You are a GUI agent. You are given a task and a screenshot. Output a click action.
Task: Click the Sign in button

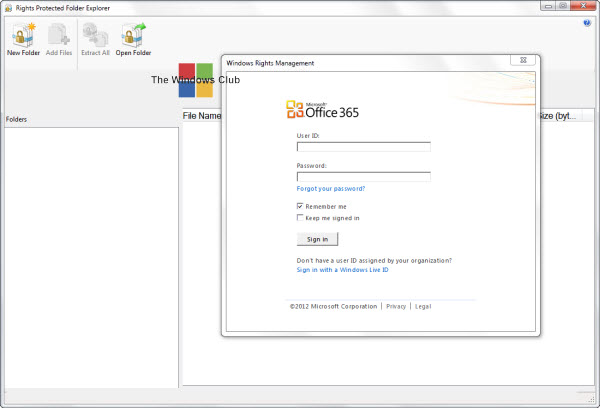coord(317,239)
